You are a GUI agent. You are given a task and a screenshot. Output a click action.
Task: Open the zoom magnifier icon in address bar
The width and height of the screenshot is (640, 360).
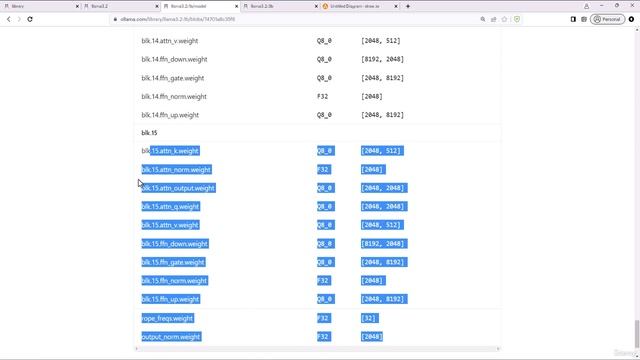(483, 19)
